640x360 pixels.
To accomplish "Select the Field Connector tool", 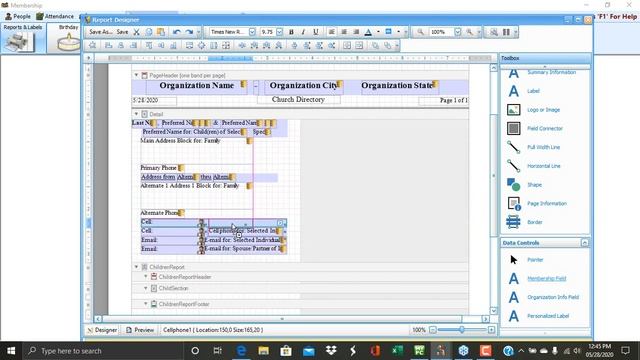I will (x=544, y=129).
